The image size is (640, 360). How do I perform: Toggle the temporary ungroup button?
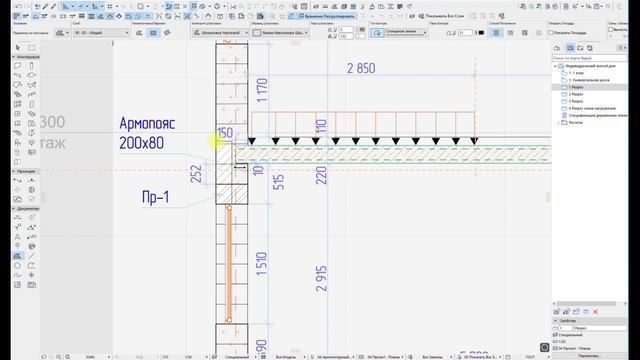point(327,16)
